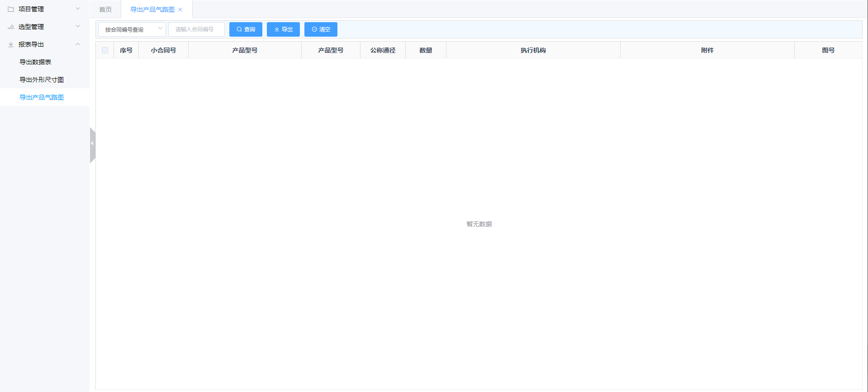868x392 pixels.
Task: Click the 导出 export button
Action: (x=283, y=29)
